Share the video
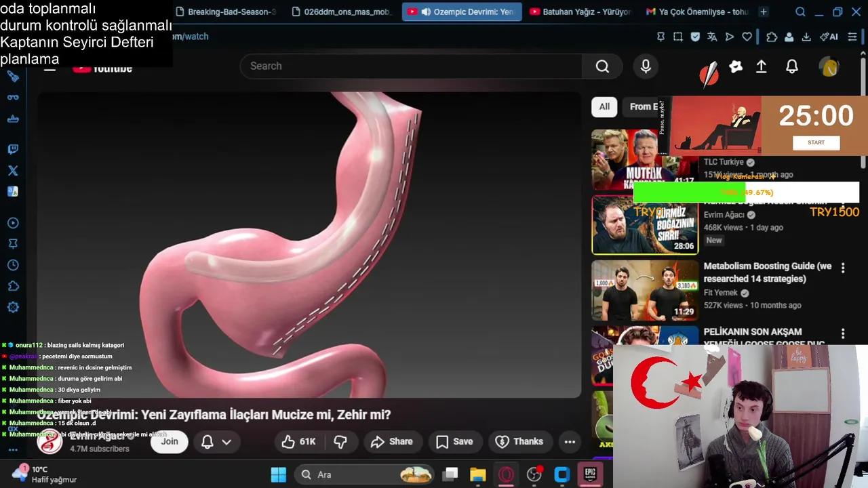868x488 pixels. [x=392, y=441]
